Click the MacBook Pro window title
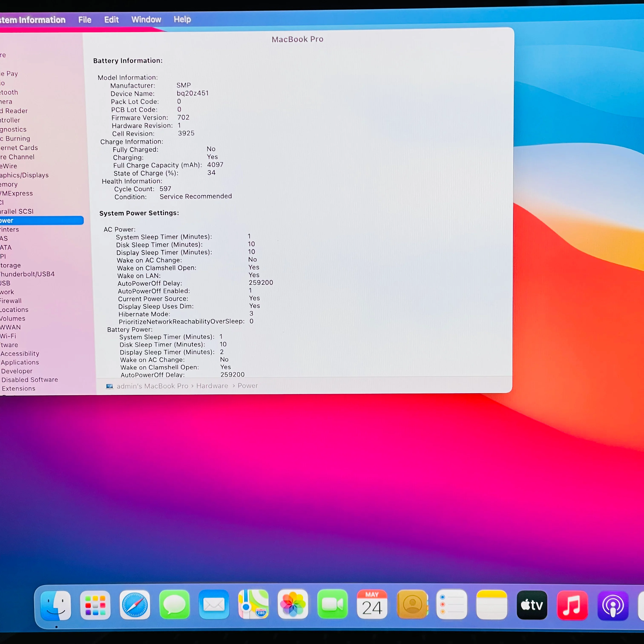Viewport: 644px width, 644px height. [297, 39]
